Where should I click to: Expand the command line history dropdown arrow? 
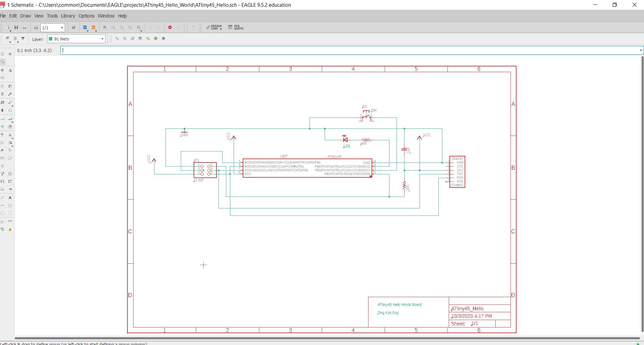point(641,50)
